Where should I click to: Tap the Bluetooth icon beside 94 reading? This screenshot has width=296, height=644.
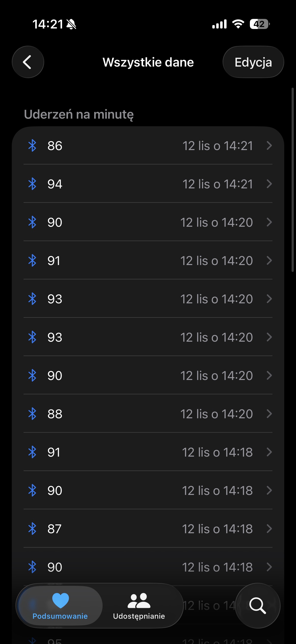tap(32, 184)
